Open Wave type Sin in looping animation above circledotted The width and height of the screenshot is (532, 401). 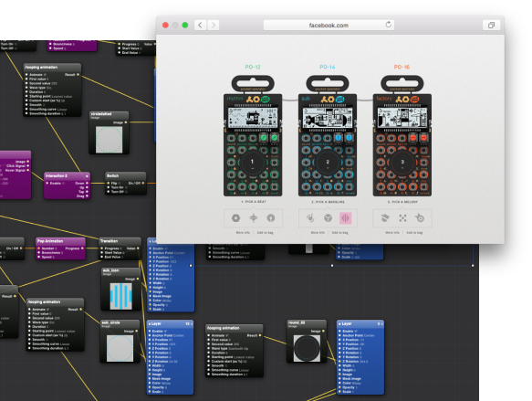coord(48,88)
